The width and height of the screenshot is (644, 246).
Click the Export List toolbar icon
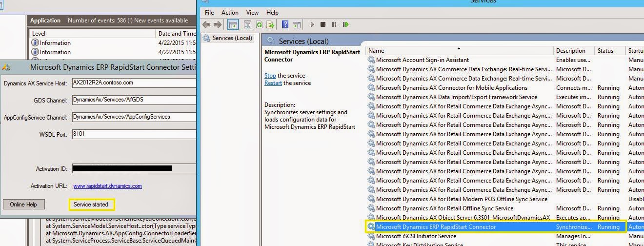(x=270, y=24)
